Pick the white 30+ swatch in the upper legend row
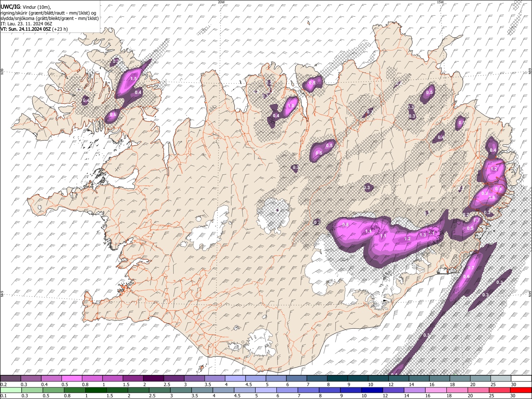 521,378
